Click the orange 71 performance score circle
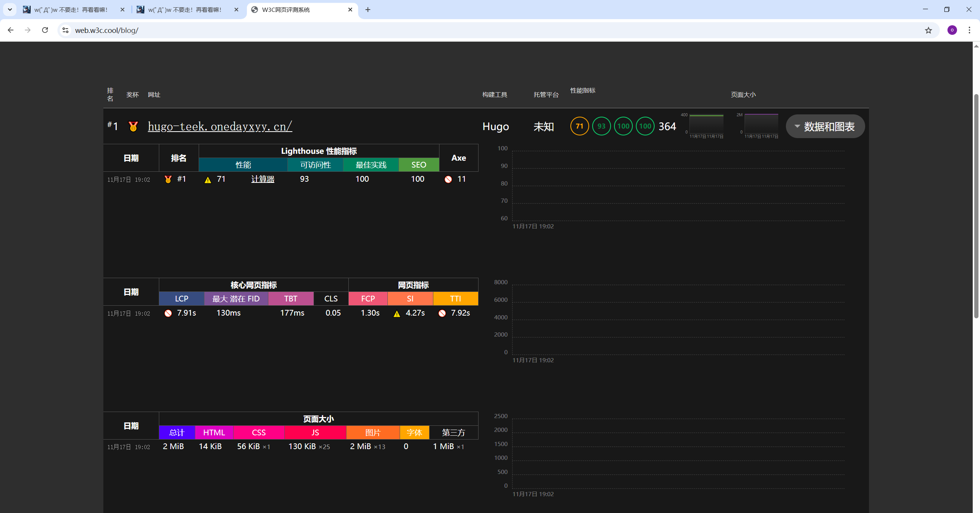This screenshot has width=980, height=513. (579, 126)
